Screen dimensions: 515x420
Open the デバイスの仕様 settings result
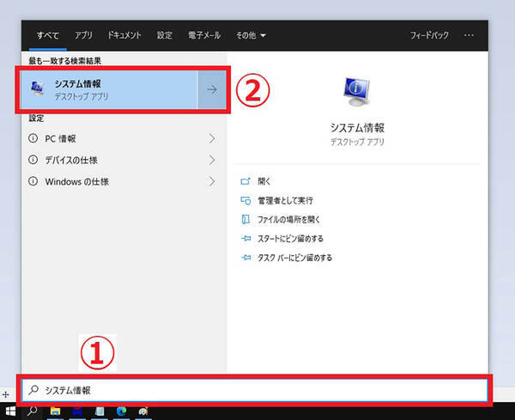coord(122,160)
